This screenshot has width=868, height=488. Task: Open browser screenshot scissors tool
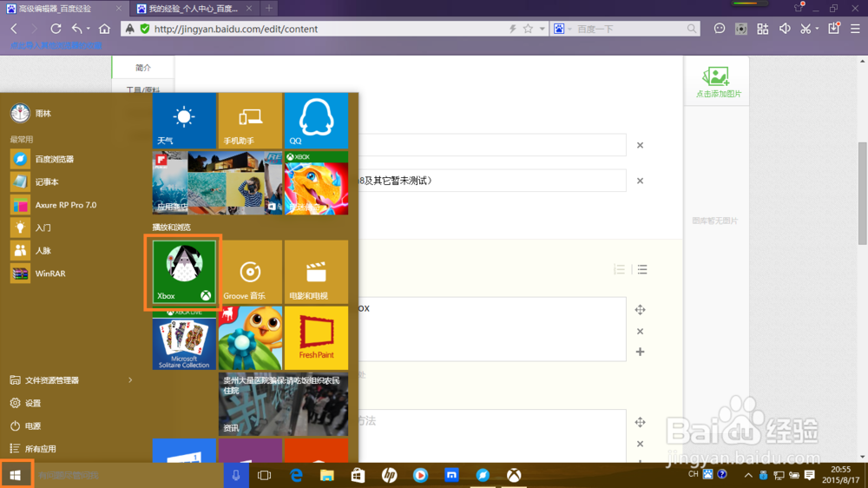tap(806, 29)
